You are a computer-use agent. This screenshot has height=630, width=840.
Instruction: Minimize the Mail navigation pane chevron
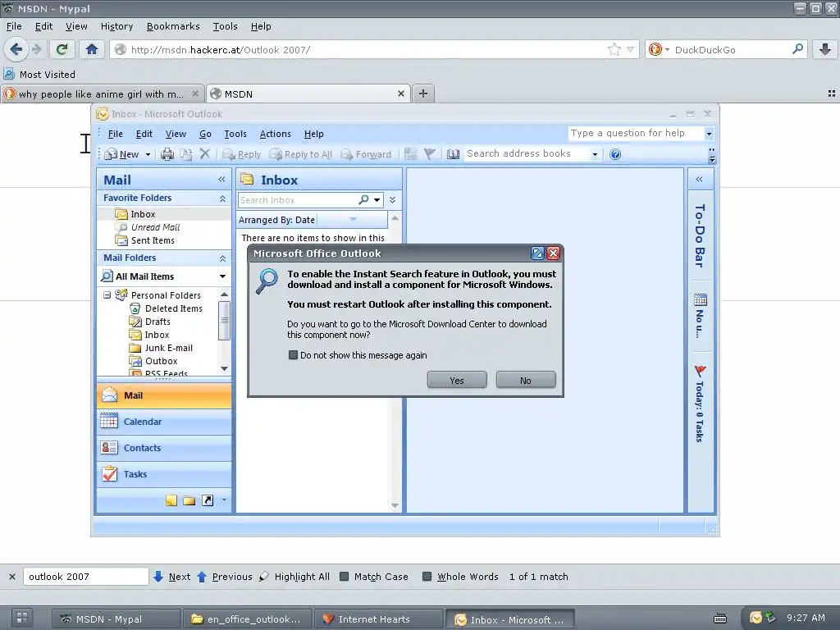coord(221,180)
